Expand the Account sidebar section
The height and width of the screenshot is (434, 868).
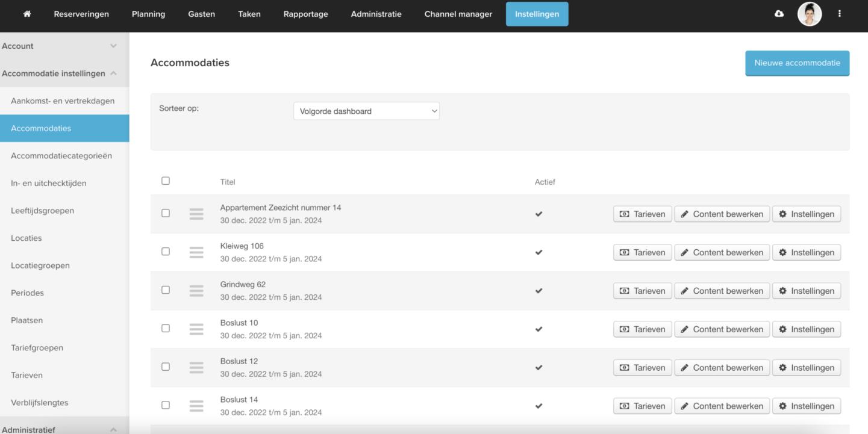point(64,46)
